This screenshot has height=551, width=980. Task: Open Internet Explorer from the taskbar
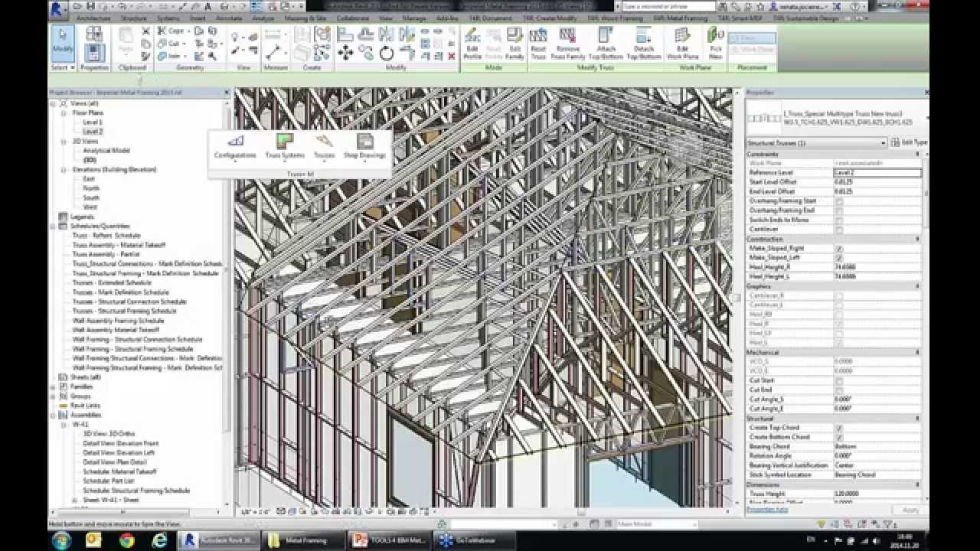click(x=160, y=540)
